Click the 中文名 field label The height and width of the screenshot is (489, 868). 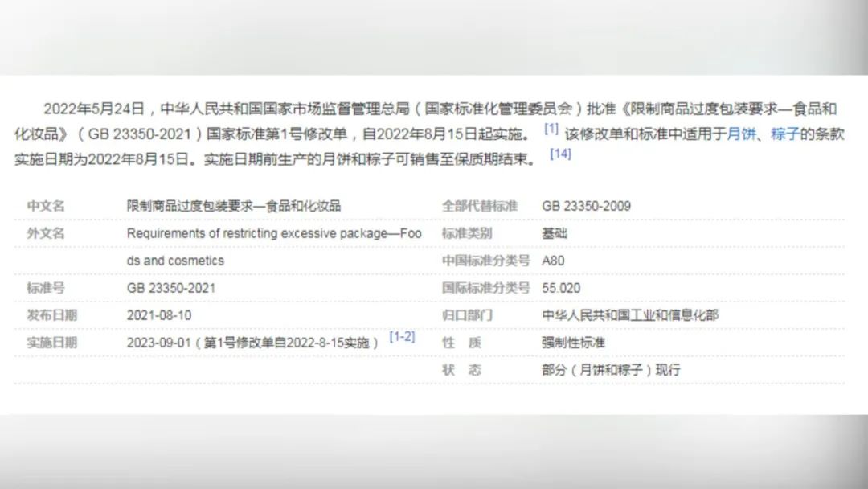coord(46,206)
